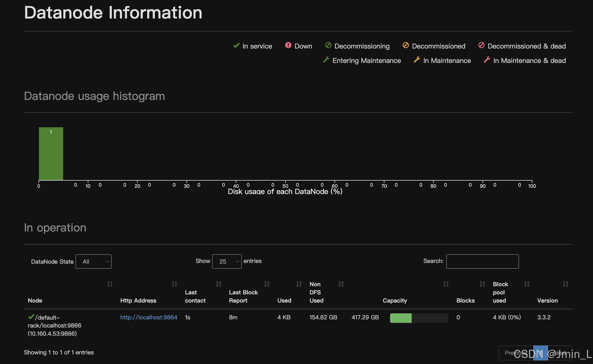The width and height of the screenshot is (593, 364).
Task: Click inside the Search field
Action: [x=482, y=261]
